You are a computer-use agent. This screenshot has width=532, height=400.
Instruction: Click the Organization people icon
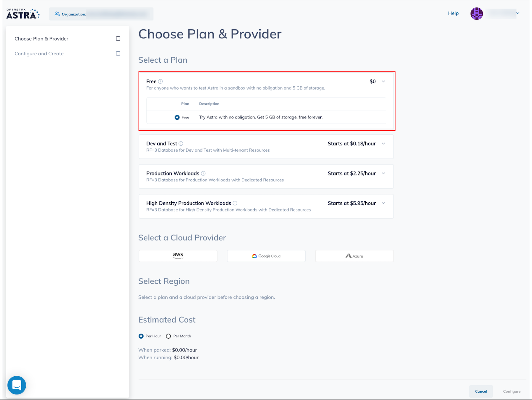pos(57,14)
